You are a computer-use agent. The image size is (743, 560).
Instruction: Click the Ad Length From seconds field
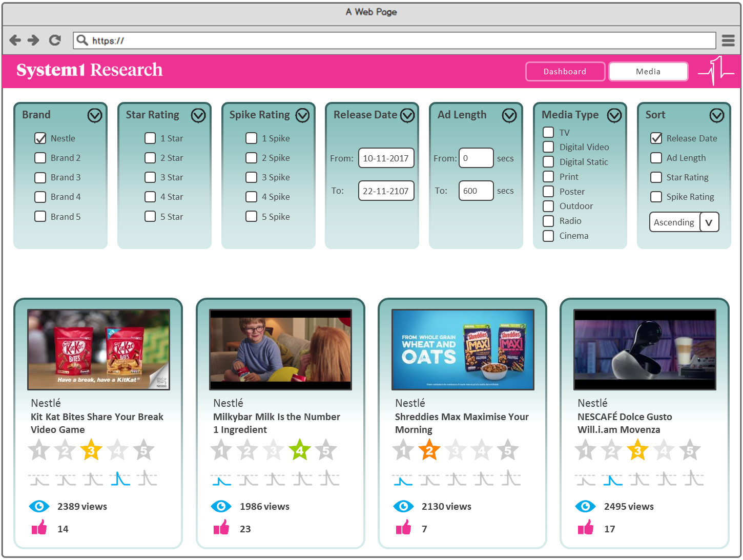[476, 158]
